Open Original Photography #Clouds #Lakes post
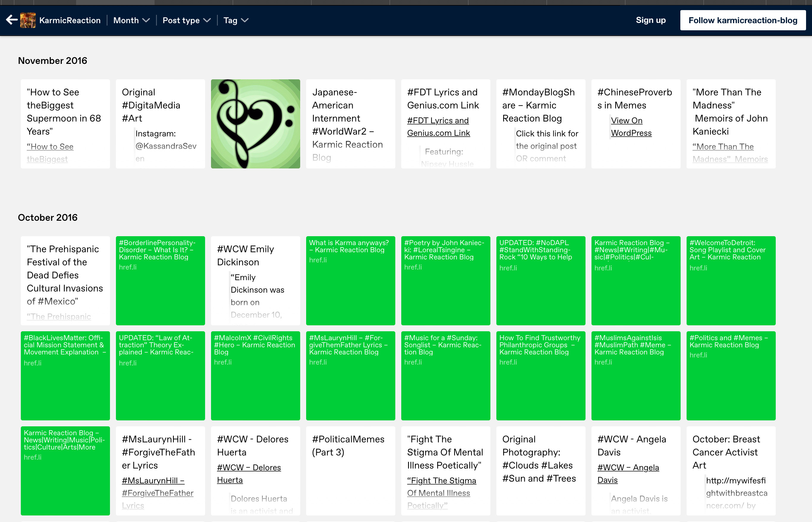 pyautogui.click(x=541, y=471)
